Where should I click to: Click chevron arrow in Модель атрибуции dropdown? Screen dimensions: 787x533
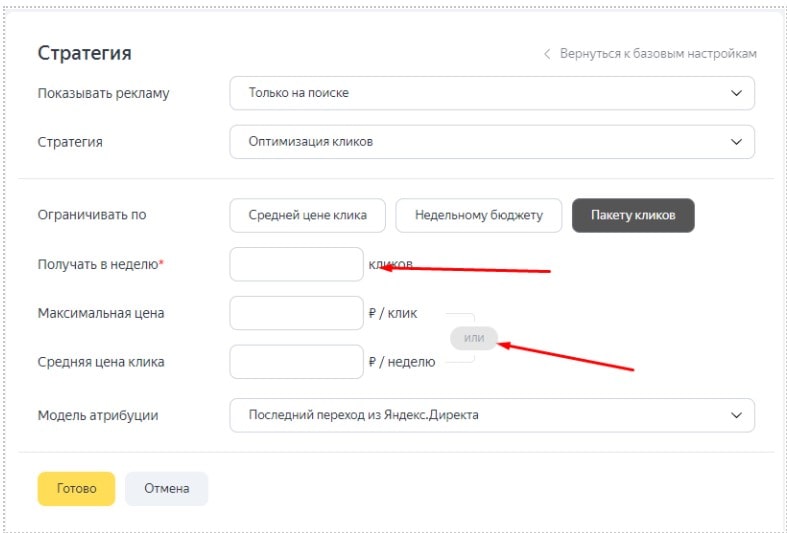(x=737, y=415)
